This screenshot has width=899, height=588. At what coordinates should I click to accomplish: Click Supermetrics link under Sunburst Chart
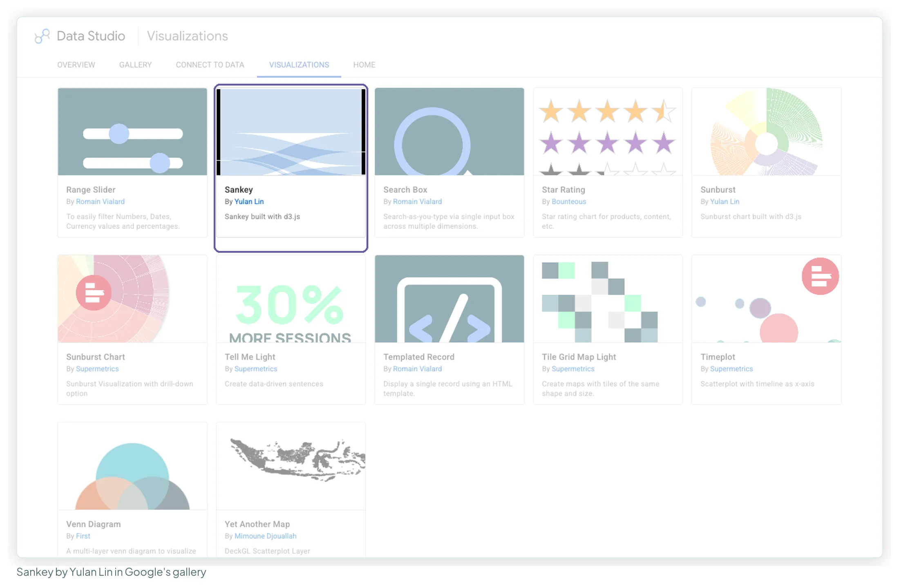[x=97, y=369]
